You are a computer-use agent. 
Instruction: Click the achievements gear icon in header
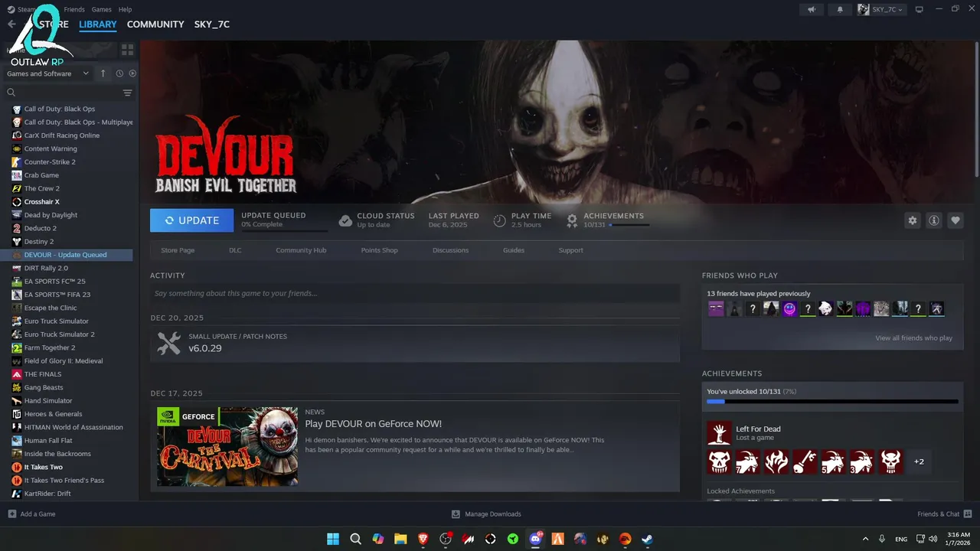(x=572, y=220)
